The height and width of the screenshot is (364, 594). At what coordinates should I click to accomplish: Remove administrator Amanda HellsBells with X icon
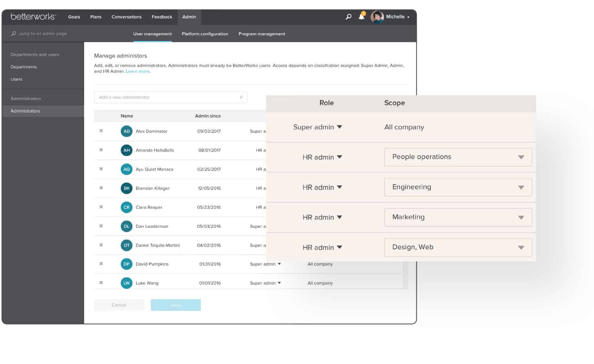[x=101, y=150]
